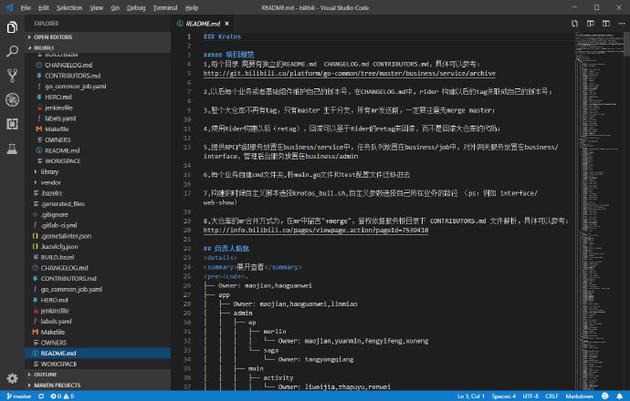Open the Source Control view
Screen dimensions: 630x401
coord(12,76)
